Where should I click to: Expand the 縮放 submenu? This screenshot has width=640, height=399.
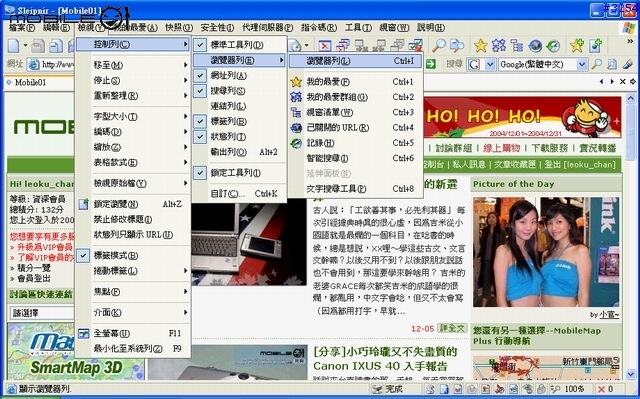[133, 147]
